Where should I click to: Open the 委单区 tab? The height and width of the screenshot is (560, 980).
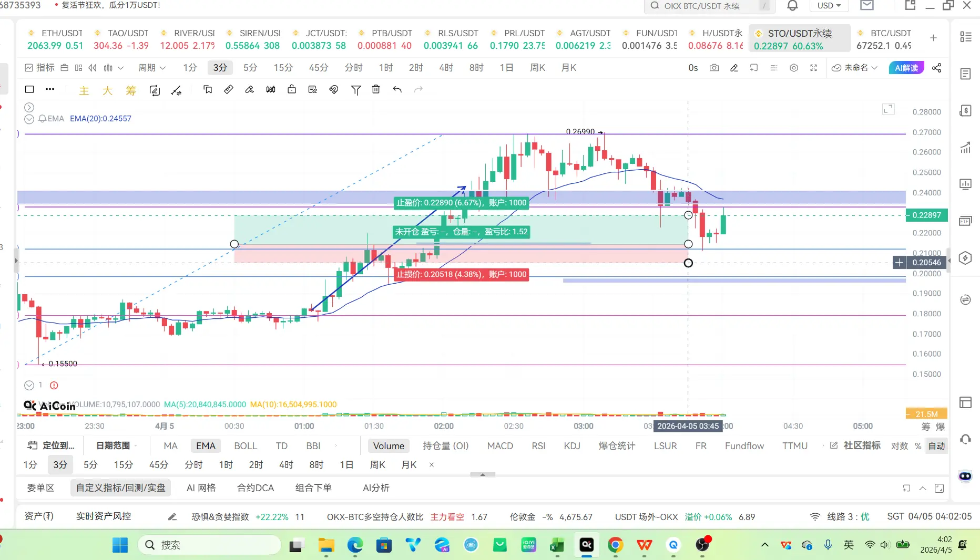[40, 488]
